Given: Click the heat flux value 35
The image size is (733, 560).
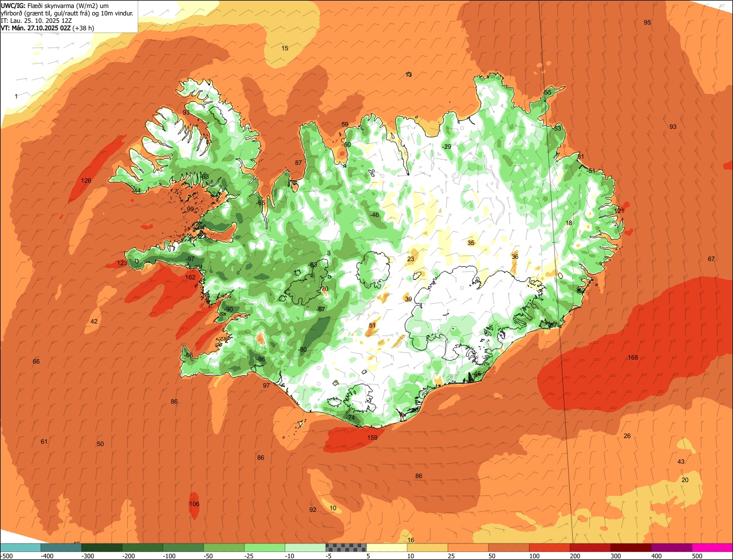Looking at the screenshot, I should (471, 243).
